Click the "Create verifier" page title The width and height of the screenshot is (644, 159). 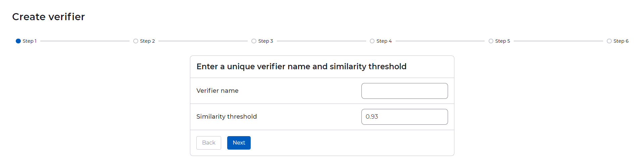pyautogui.click(x=48, y=17)
